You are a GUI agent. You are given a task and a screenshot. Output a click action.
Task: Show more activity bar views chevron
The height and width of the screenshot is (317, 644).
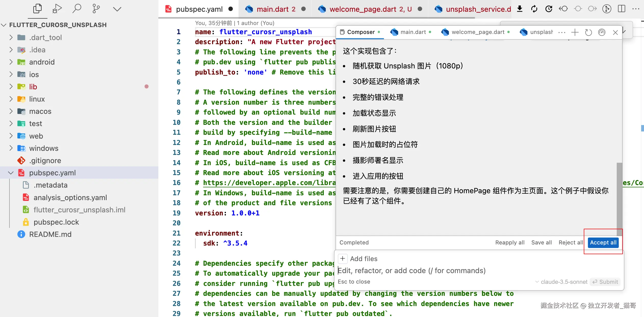coord(117,9)
